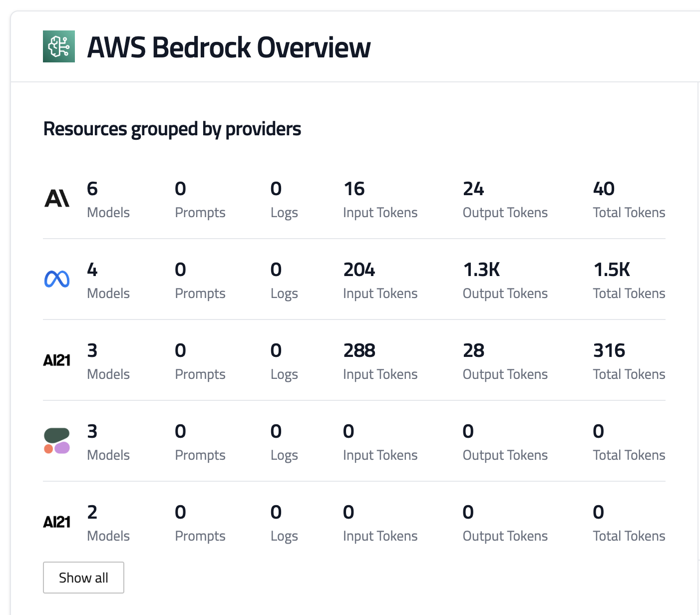Click the Resources grouped by providers heading
The width and height of the screenshot is (700, 615).
coord(172,129)
